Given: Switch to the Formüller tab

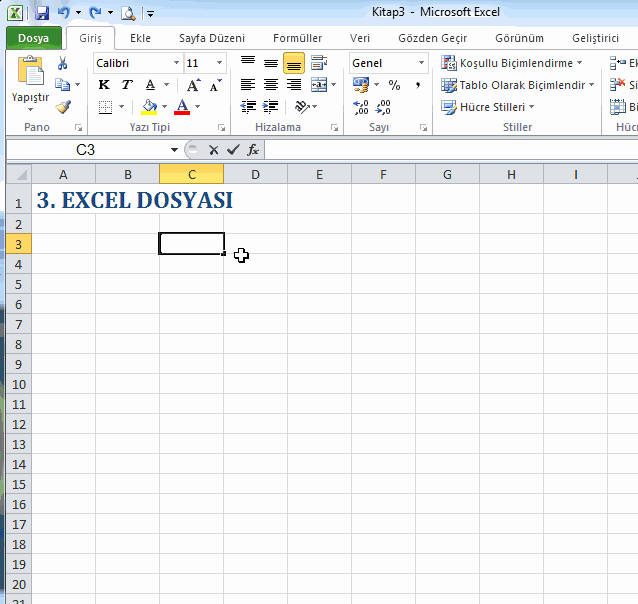Looking at the screenshot, I should point(297,38).
